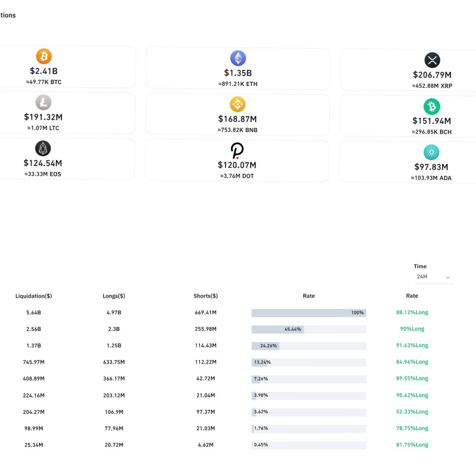Click the Rate header above the bars
Screen dimensions: 476x476
click(309, 296)
